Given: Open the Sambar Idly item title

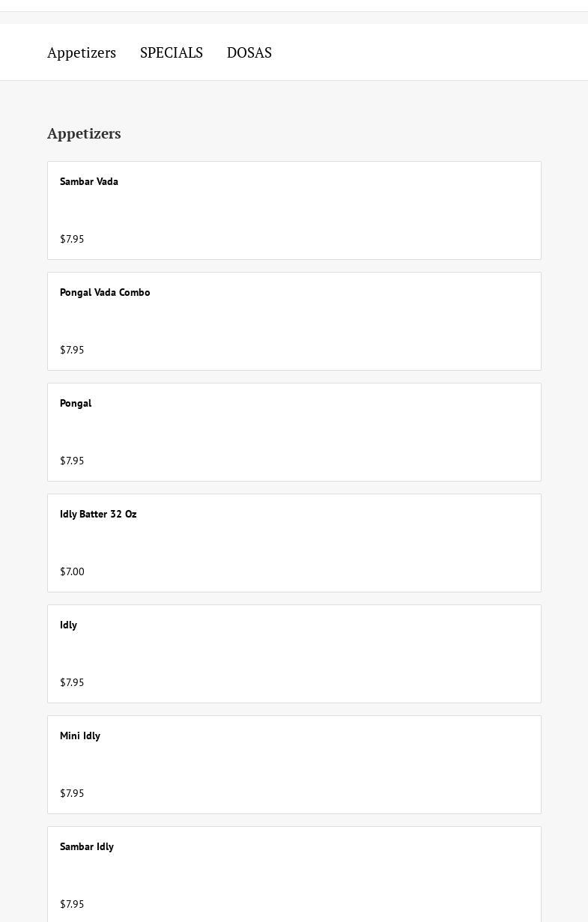Looking at the screenshot, I should click(87, 846).
